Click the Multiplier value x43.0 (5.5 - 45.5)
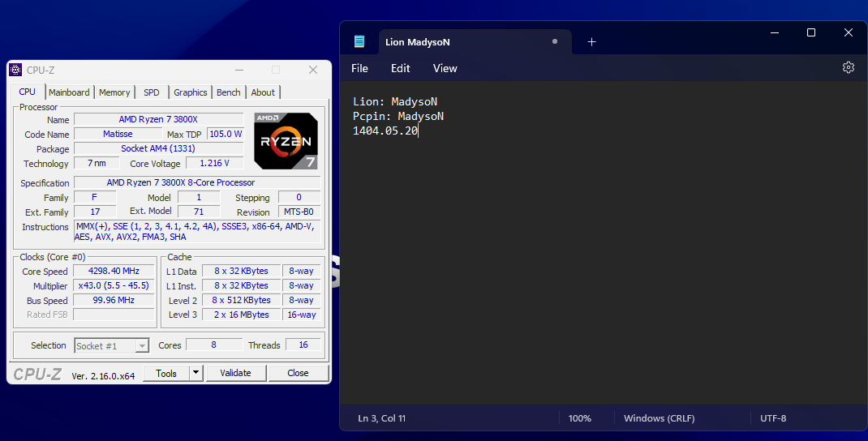Screen dimensions: 868x441 [114, 285]
